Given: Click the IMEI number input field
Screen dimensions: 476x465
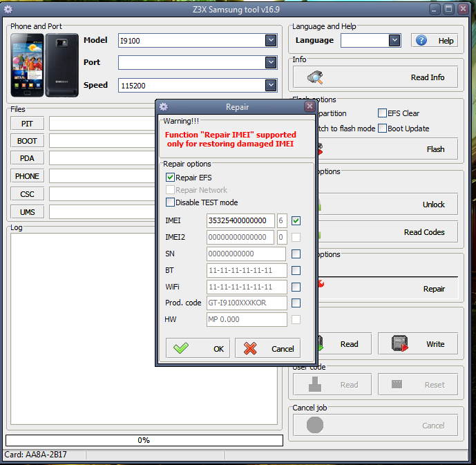Looking at the screenshot, I should (240, 220).
